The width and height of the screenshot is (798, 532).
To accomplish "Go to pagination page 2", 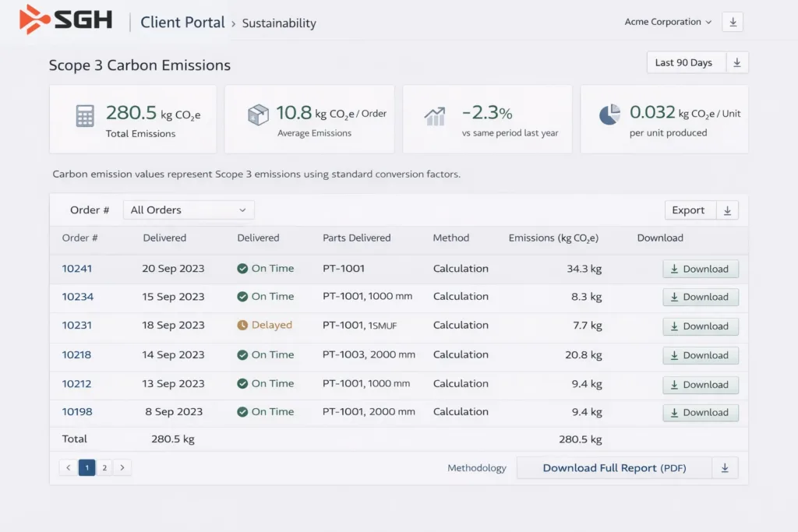I will tap(104, 468).
